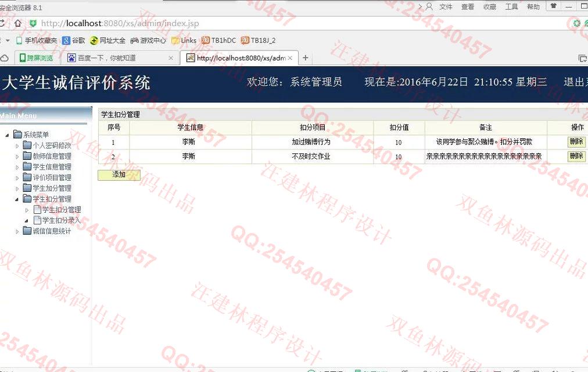Click the skin shirt icon

553,6
